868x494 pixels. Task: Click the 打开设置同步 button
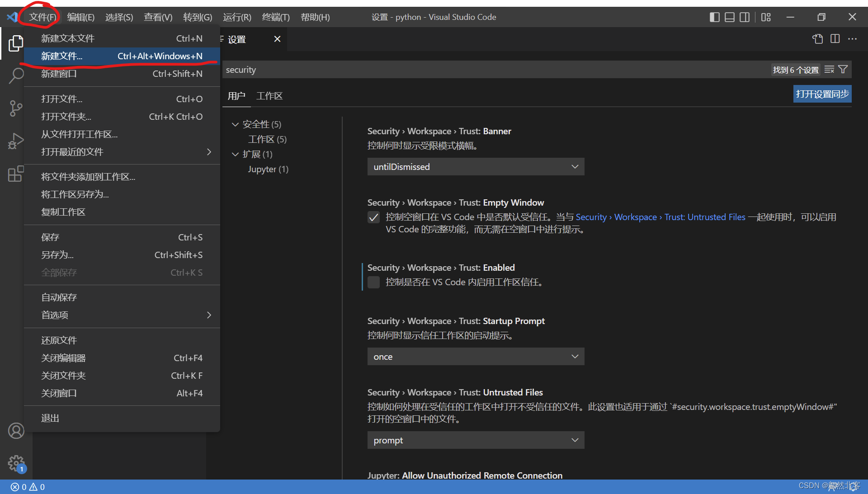[x=822, y=94]
